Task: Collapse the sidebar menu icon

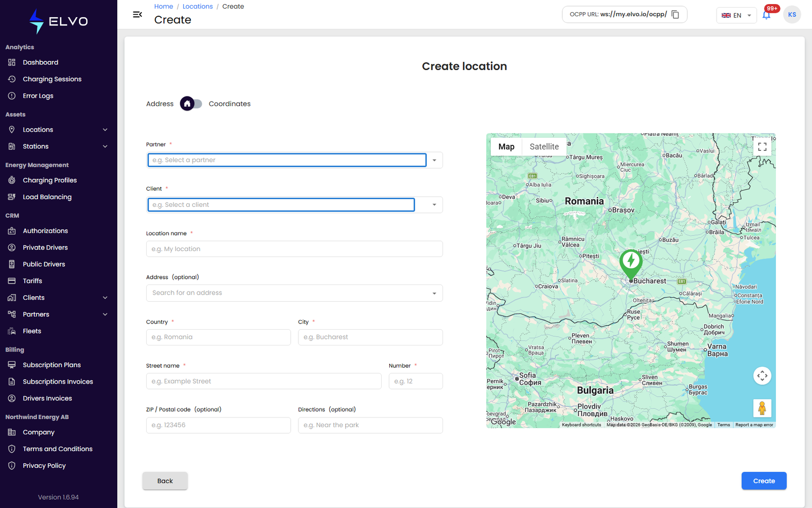Action: (137, 14)
